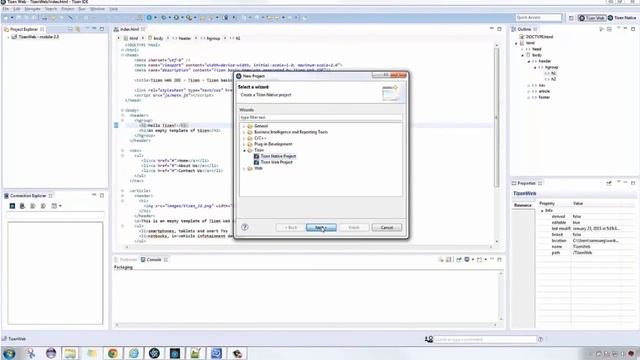The height and width of the screenshot is (360, 640).
Task: Expand the TizenWeb project in Project Explorer
Action: tap(8, 37)
